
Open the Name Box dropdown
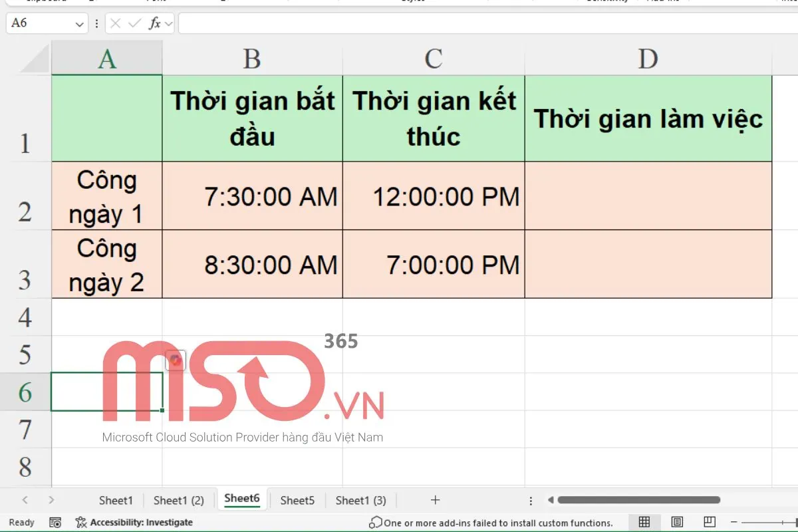78,24
